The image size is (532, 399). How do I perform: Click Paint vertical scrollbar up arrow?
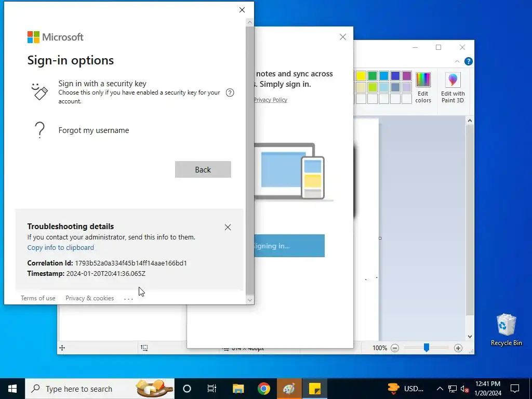[x=470, y=121]
